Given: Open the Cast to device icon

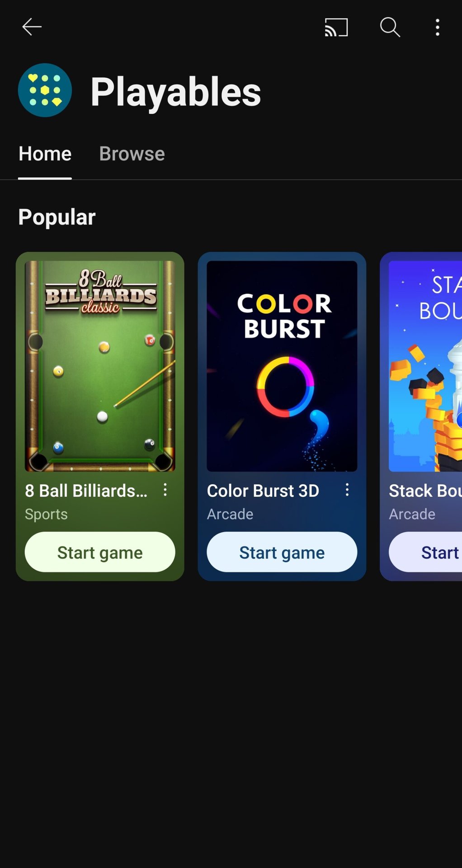Looking at the screenshot, I should 336,27.
